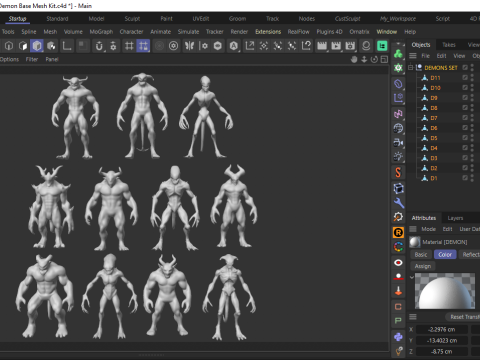This screenshot has width=480, height=360.
Task: Click the viewport hand pan icon
Action: tap(354, 59)
